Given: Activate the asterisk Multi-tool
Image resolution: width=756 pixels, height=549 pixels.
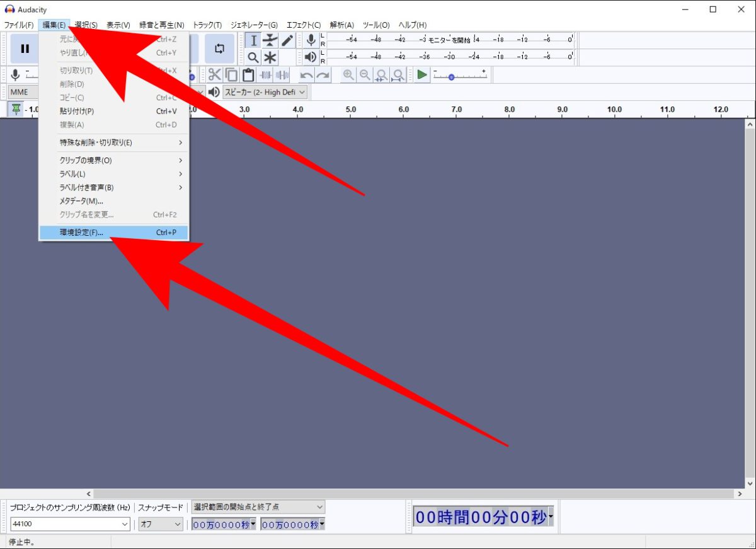Looking at the screenshot, I should click(x=270, y=57).
